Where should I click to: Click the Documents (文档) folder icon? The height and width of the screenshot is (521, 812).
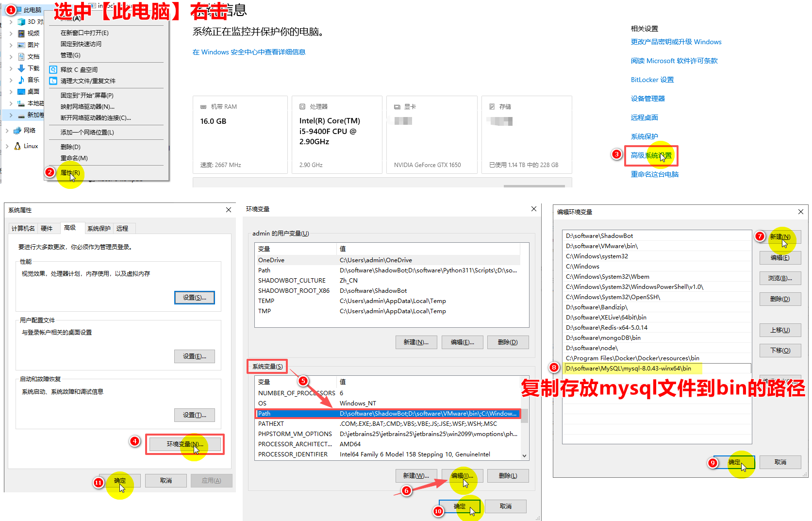tap(21, 57)
